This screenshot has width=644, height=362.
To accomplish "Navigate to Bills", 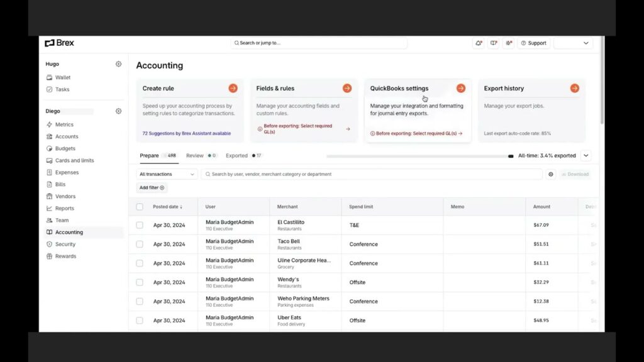I will 60,184.
